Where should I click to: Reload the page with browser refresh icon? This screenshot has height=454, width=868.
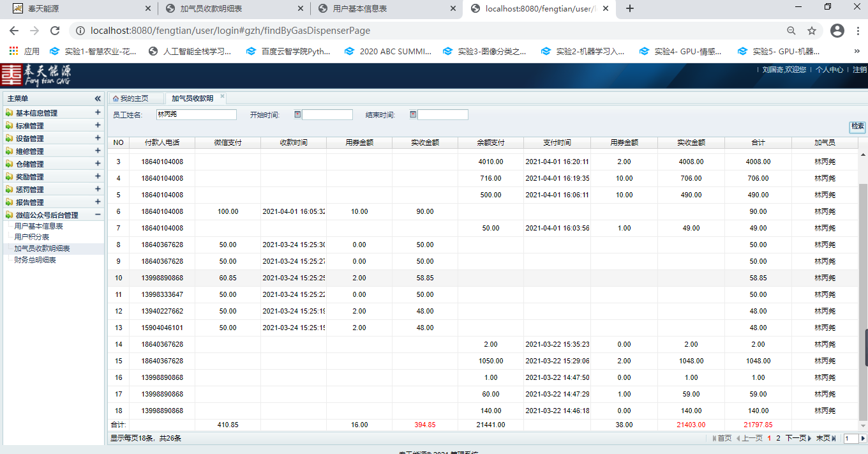click(55, 31)
